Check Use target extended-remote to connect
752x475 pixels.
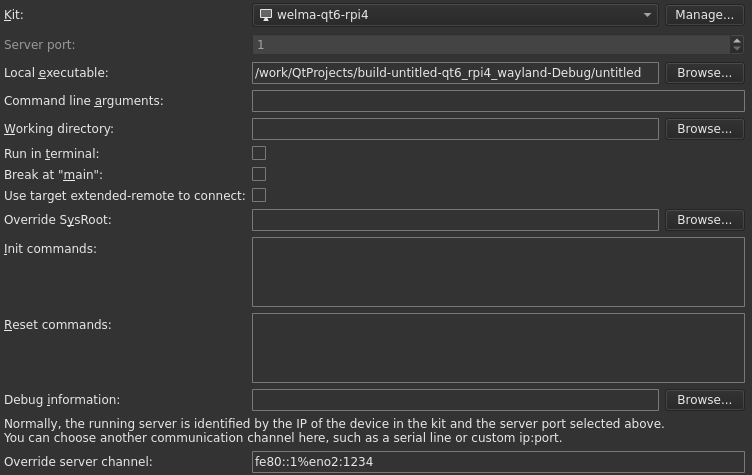coord(259,196)
